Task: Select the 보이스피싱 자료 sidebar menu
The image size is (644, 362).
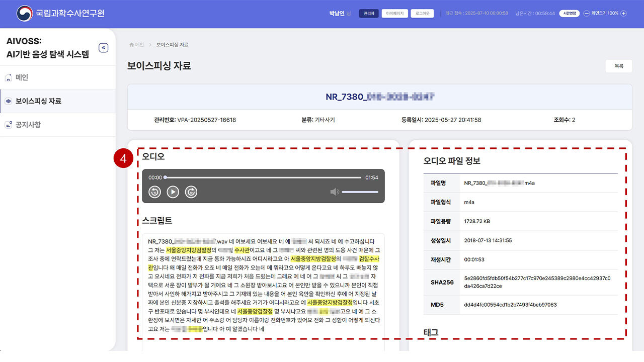Action: point(58,101)
